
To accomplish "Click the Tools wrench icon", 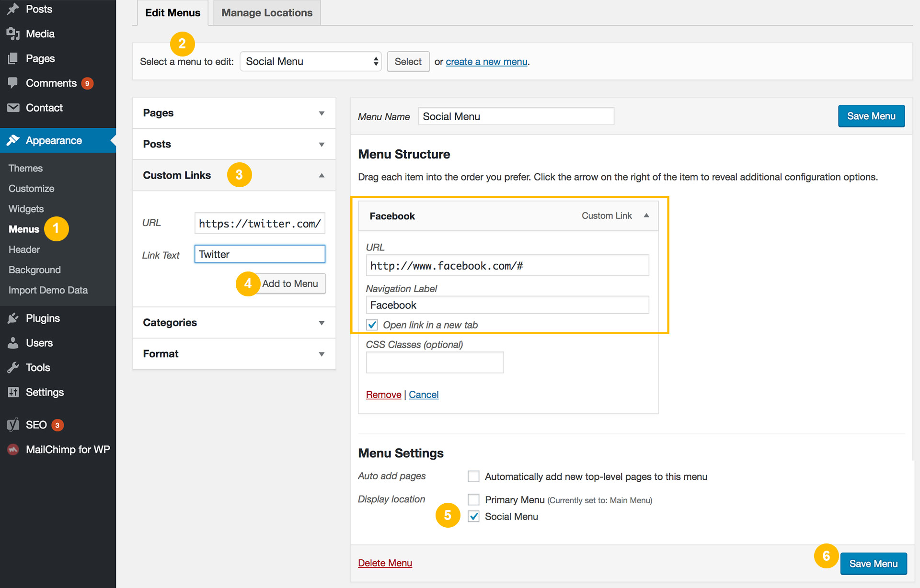I will tap(13, 368).
